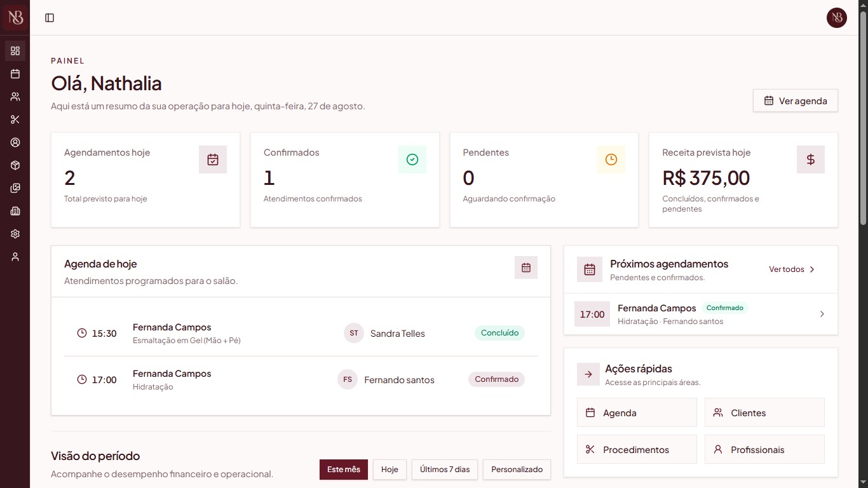Screen dimensions: 868x488
Task: Select the Personalizado period filter
Action: click(517, 470)
